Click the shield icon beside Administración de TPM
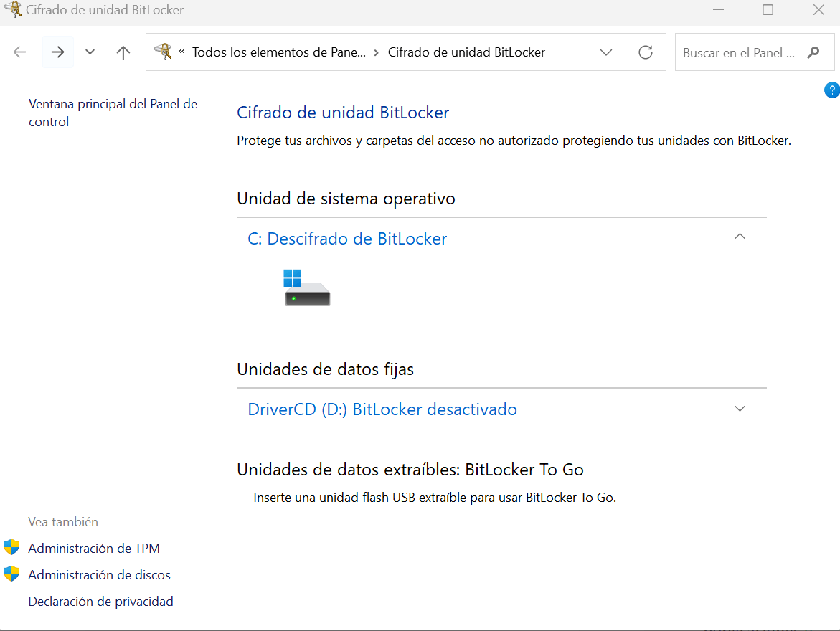 click(11, 547)
